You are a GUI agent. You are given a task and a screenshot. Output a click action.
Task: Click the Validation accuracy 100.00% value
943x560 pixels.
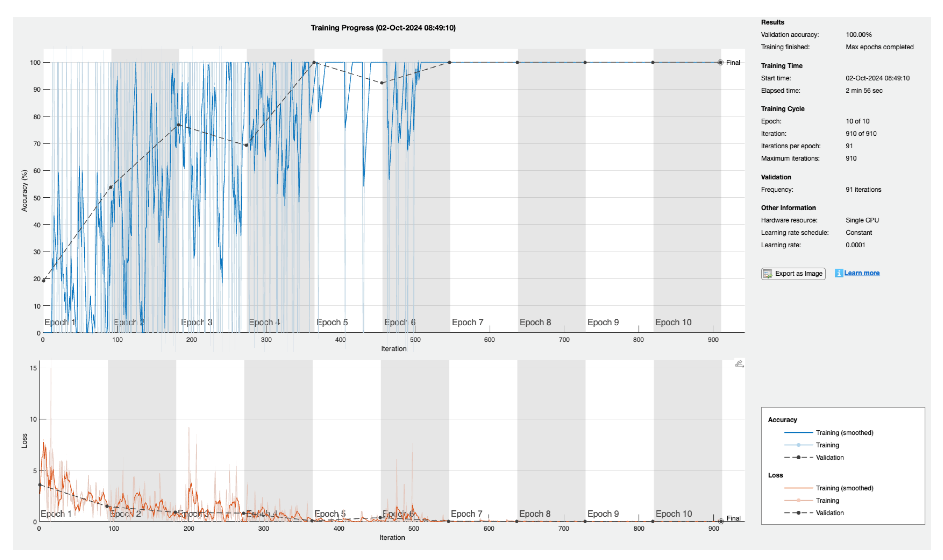pos(858,35)
